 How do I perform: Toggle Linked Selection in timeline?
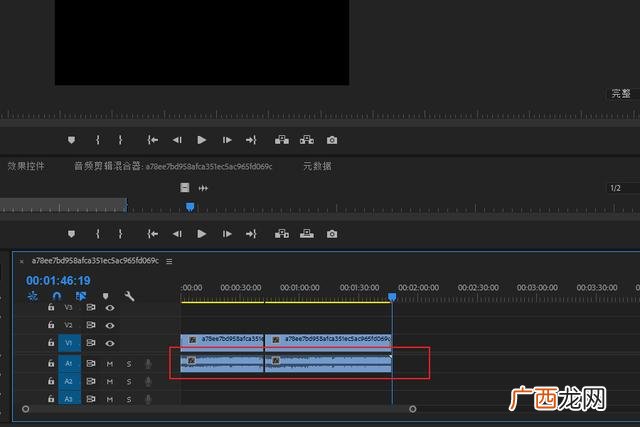[81, 296]
